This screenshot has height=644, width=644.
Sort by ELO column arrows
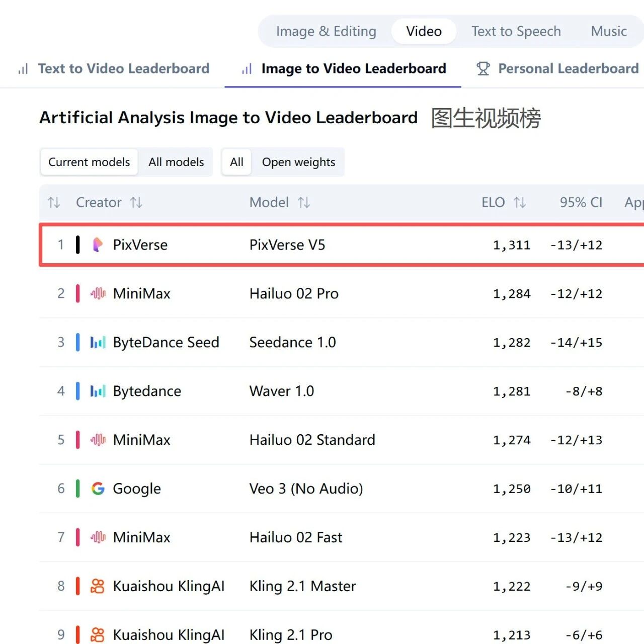(520, 202)
